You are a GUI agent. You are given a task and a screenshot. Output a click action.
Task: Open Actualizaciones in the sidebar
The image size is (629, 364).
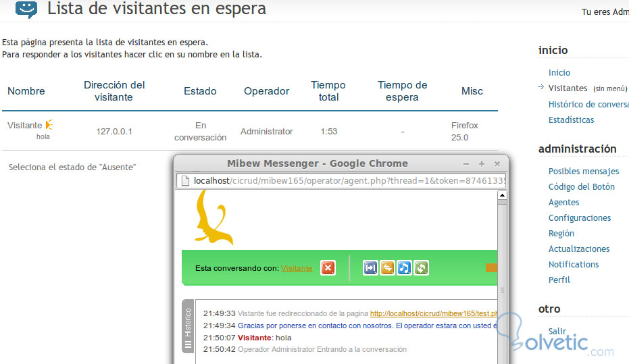(x=579, y=249)
